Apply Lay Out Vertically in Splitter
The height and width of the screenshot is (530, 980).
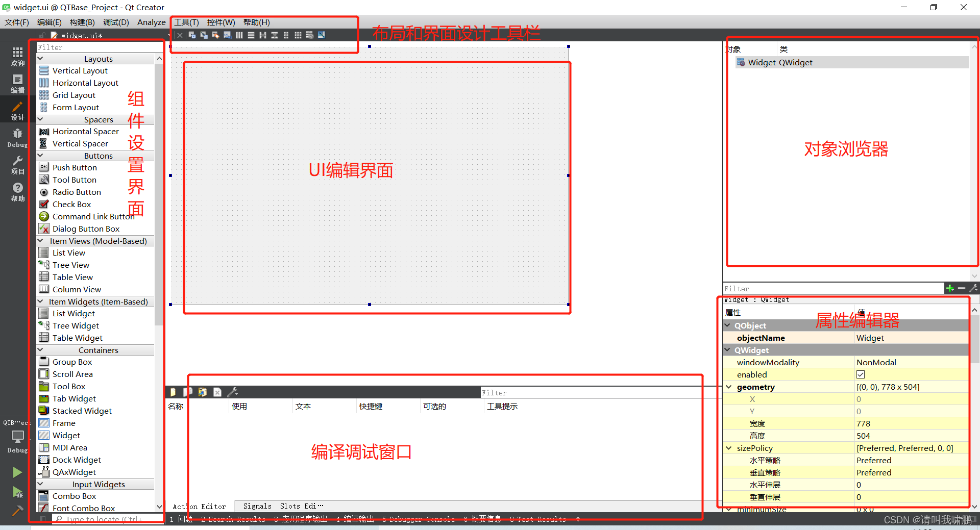(x=274, y=35)
